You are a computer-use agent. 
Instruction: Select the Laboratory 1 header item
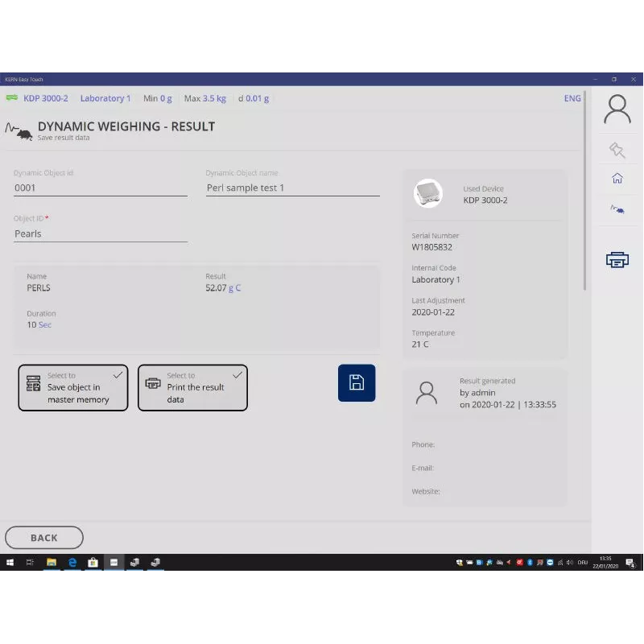point(105,98)
